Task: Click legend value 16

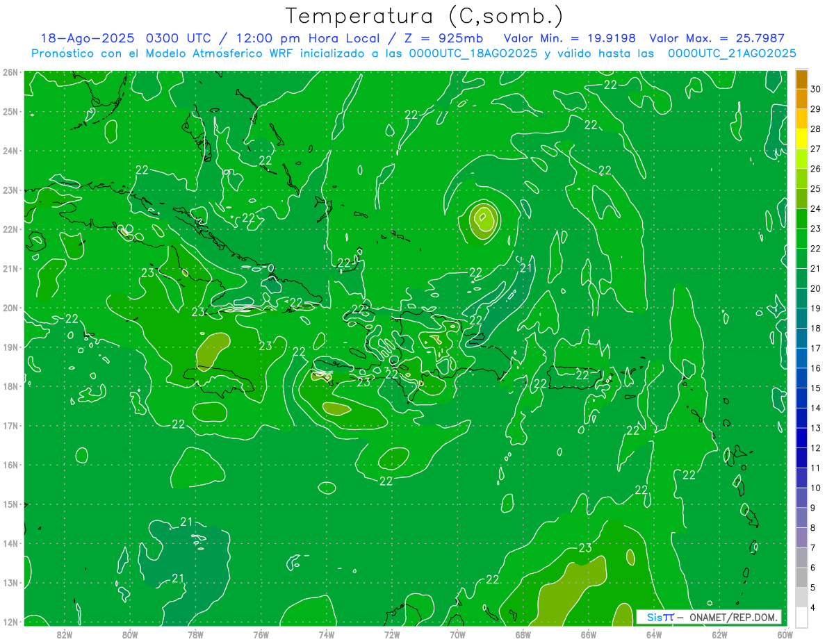Action: pos(815,368)
